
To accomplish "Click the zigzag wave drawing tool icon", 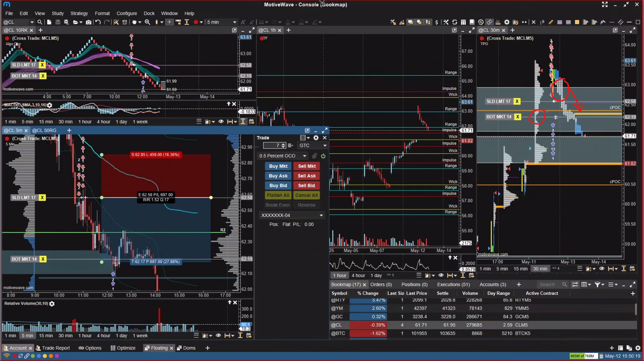I will click(x=603, y=22).
